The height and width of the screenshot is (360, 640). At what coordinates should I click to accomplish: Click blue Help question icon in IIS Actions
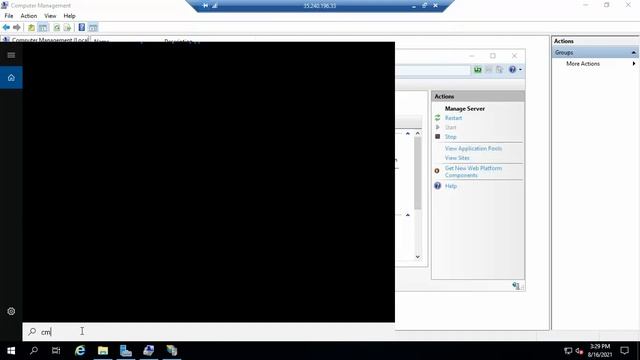pos(438,186)
